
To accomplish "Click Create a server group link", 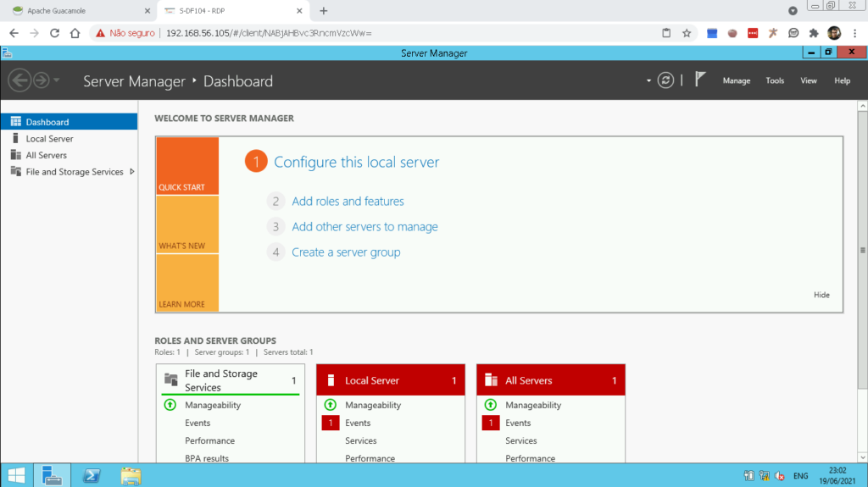I will tap(346, 252).
